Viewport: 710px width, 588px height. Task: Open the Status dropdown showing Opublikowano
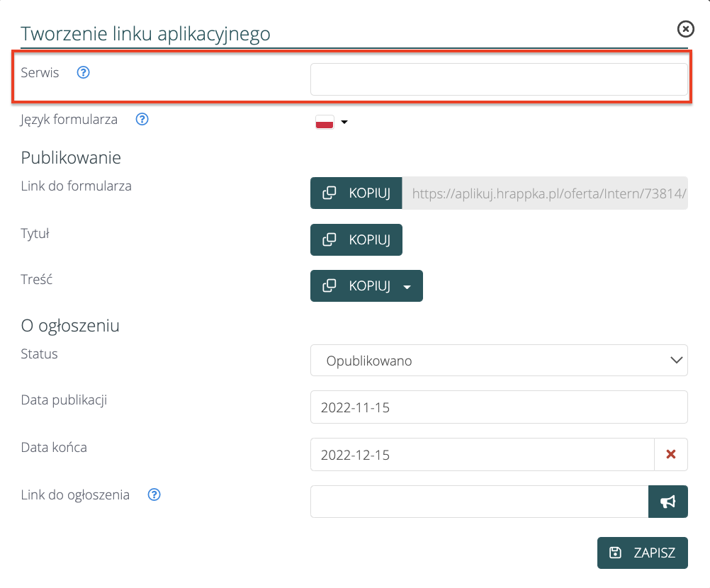point(498,361)
